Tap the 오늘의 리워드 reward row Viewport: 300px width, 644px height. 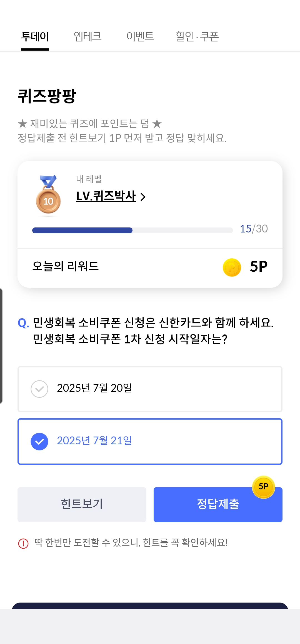point(150,267)
